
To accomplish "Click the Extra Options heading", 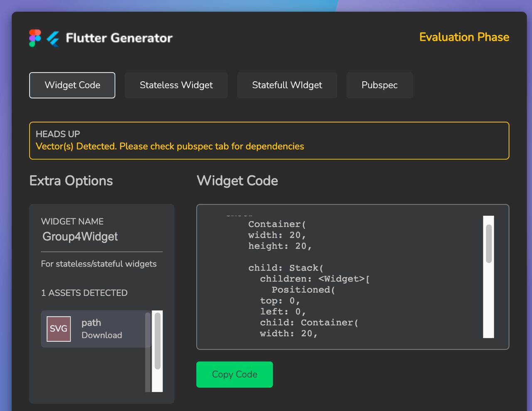I will click(x=71, y=181).
